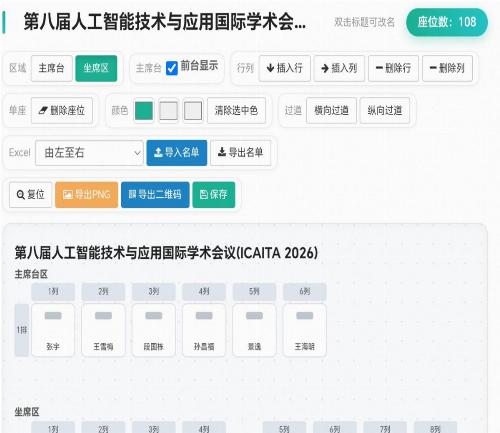Viewport: 500px width, 433px height.
Task: Select the seat under 主席台区 column 4列
Action: click(204, 330)
